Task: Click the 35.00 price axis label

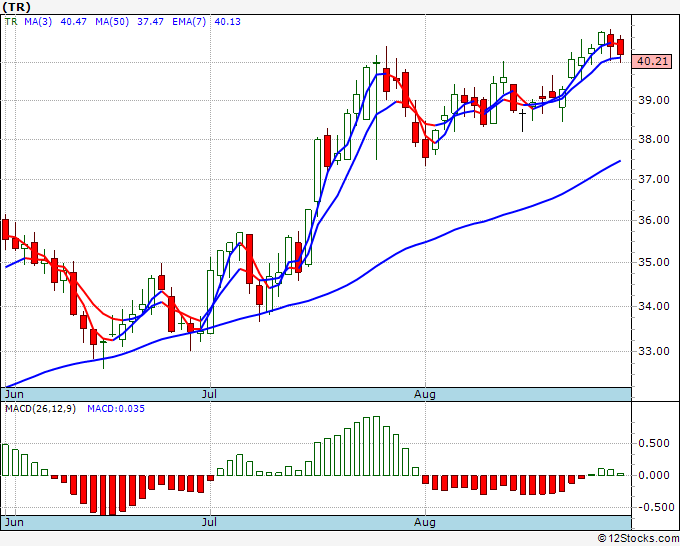Action: [x=654, y=262]
